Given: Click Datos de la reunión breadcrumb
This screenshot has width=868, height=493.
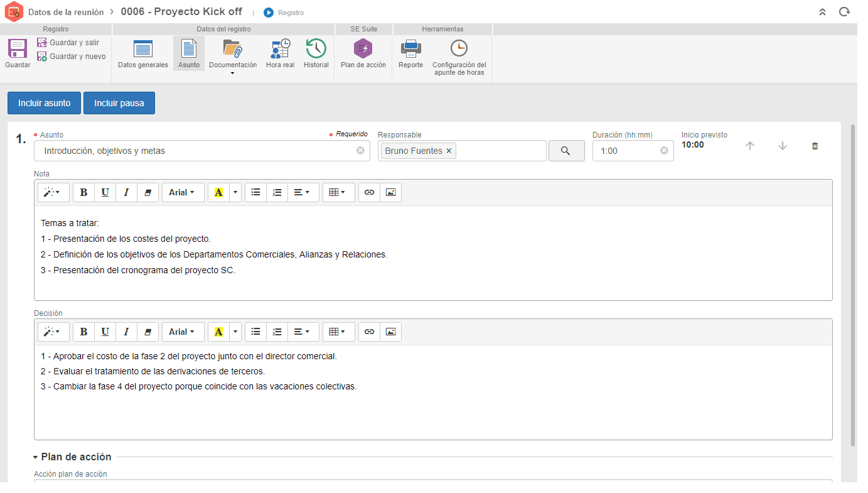Looking at the screenshot, I should [66, 12].
